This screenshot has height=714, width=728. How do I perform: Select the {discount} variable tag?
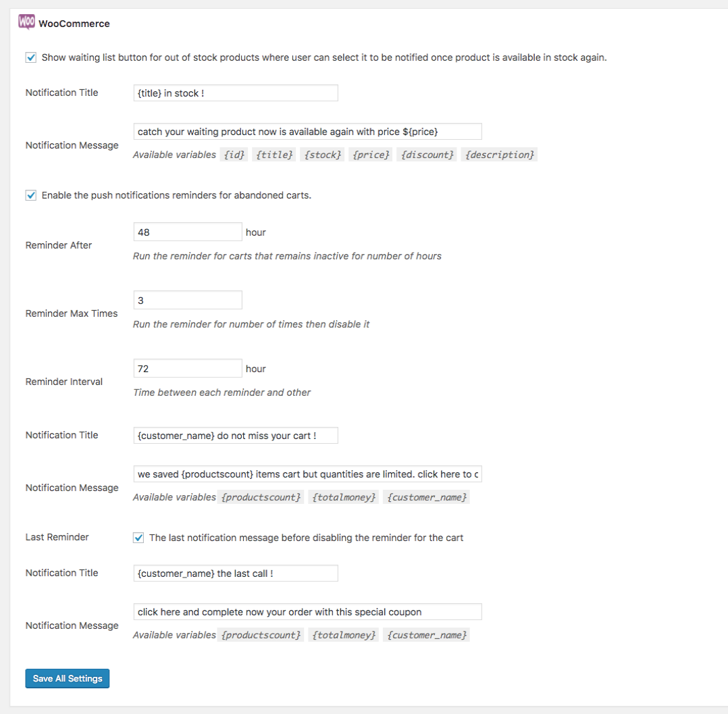point(428,155)
